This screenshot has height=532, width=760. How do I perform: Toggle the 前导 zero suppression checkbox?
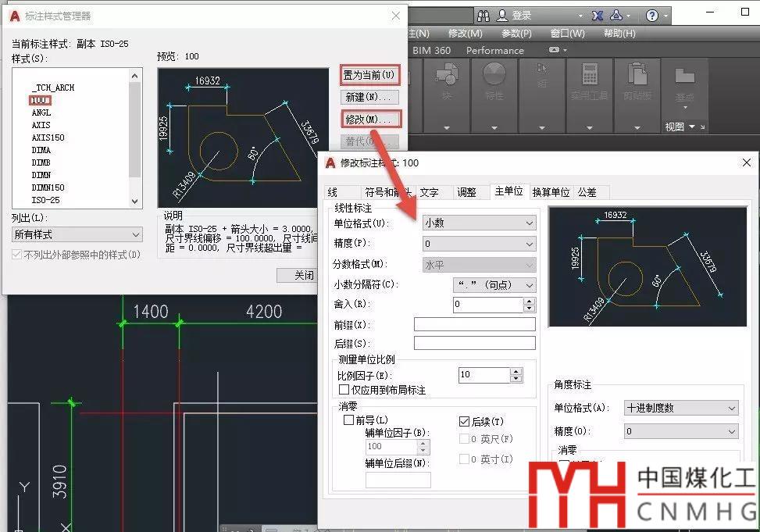348,420
